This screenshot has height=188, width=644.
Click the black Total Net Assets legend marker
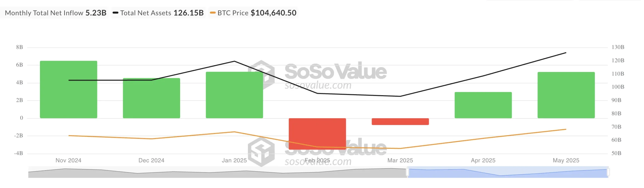pos(115,13)
